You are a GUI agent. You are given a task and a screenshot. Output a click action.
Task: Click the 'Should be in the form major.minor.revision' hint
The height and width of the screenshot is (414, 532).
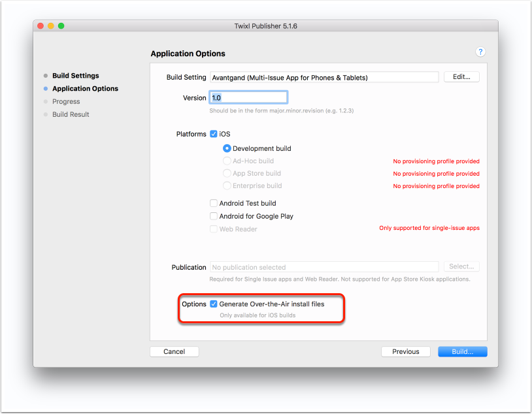(281, 110)
